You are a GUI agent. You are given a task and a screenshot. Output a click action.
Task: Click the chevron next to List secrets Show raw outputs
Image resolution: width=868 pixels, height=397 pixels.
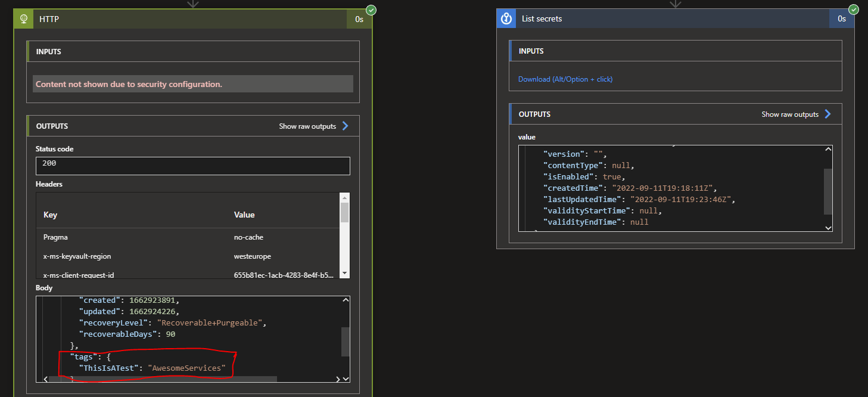(827, 114)
